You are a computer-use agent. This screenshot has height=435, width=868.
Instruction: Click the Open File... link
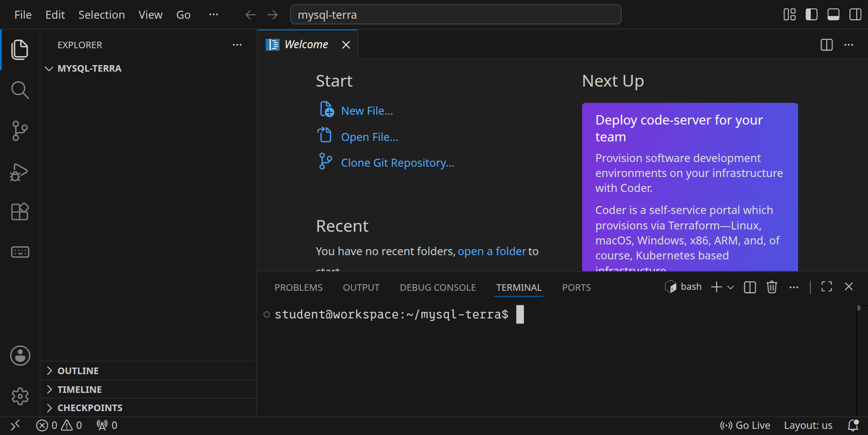click(369, 137)
